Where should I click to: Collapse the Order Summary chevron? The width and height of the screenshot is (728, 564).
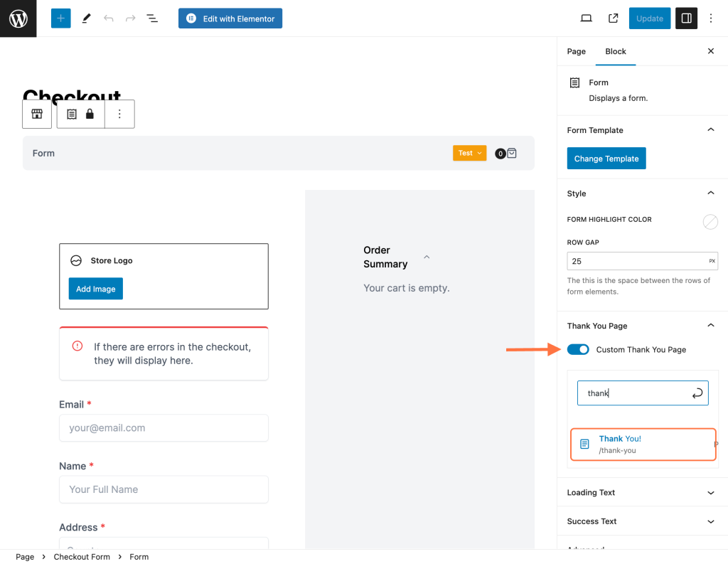coord(427,257)
